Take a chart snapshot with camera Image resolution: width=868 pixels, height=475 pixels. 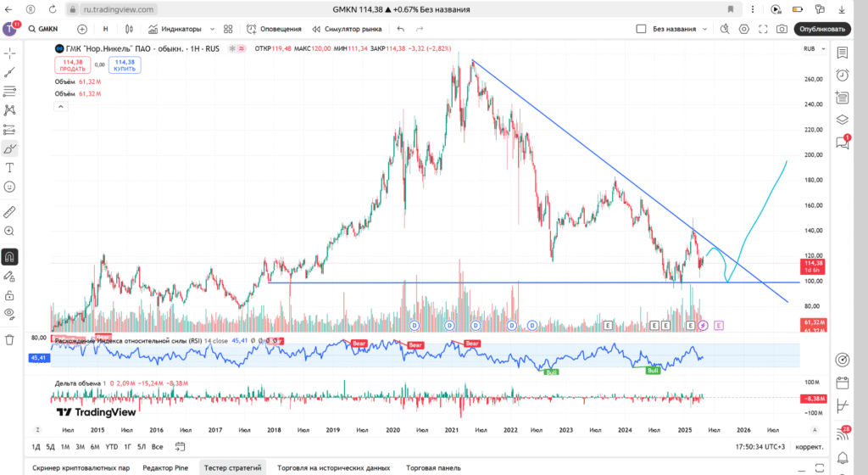click(782, 29)
